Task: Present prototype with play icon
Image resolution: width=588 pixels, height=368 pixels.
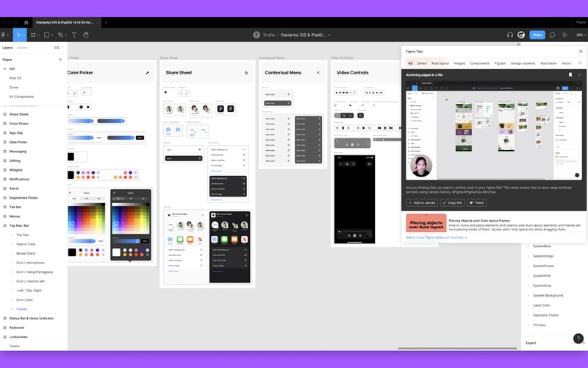Action: (564, 35)
